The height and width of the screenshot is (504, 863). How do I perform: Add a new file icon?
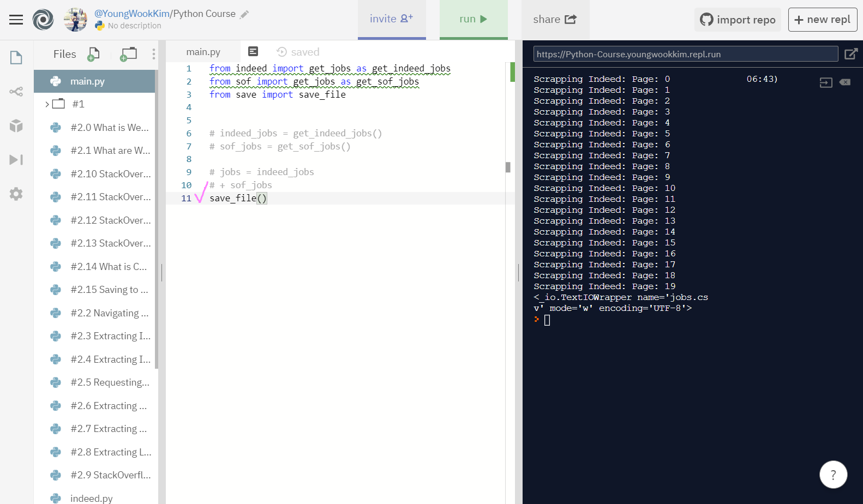[94, 54]
